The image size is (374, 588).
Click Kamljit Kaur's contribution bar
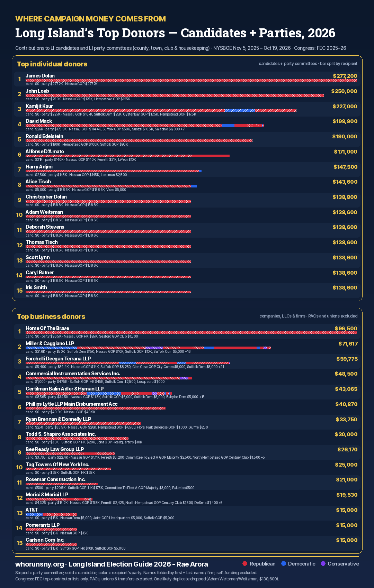pos(161,111)
